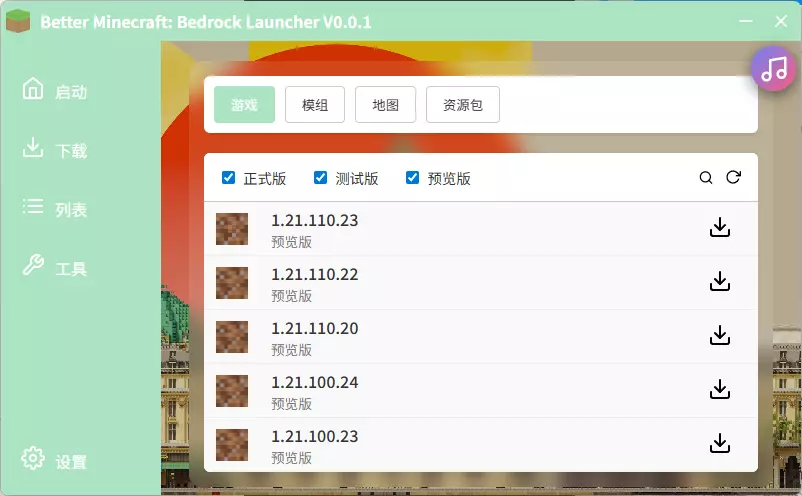Minimize the launcher window

[x=746, y=21]
